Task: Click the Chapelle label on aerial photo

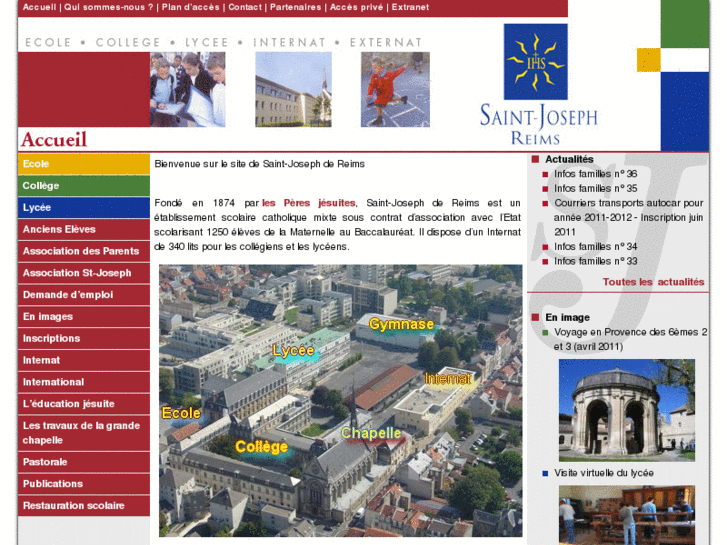Action: pyautogui.click(x=371, y=433)
